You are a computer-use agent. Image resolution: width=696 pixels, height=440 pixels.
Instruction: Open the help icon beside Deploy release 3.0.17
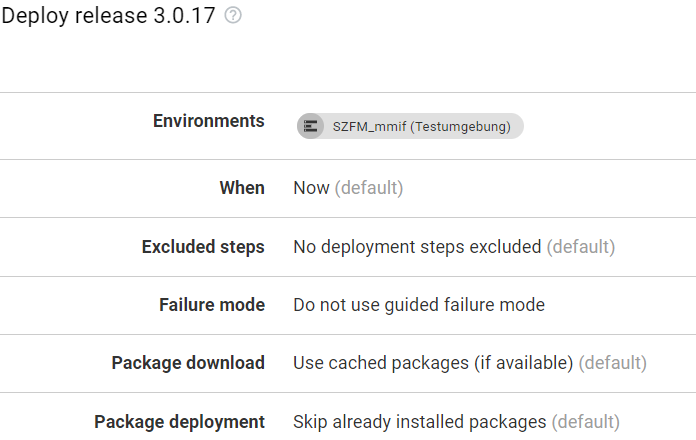coord(233,16)
